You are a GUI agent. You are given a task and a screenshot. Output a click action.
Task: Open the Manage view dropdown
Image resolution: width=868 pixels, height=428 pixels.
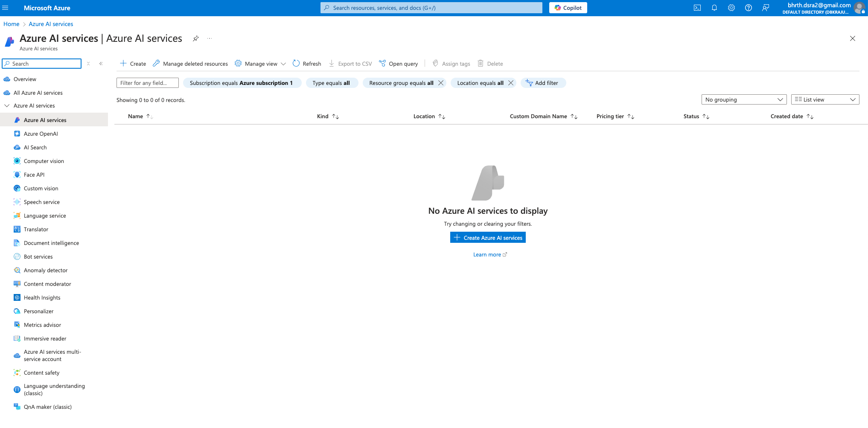pos(260,64)
